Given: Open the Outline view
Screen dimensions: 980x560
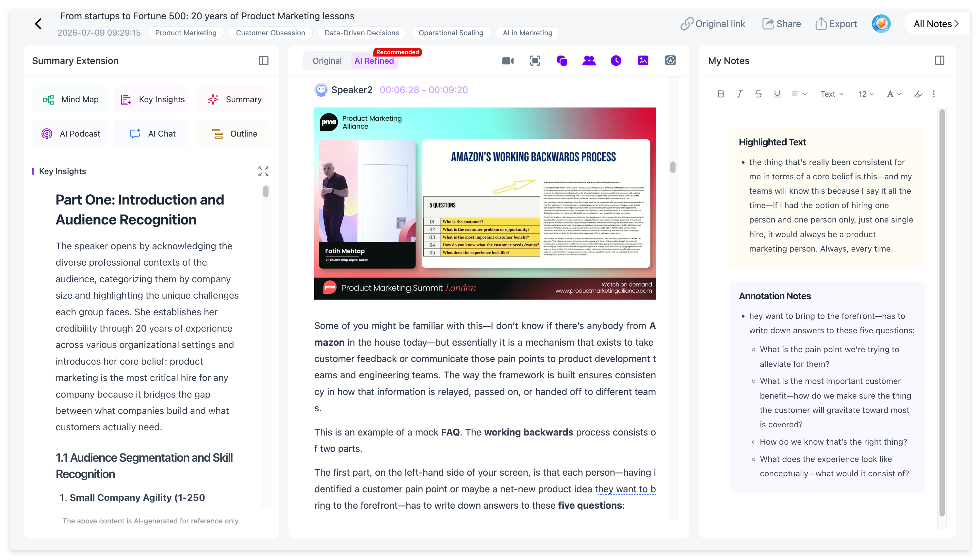Looking at the screenshot, I should [x=233, y=134].
